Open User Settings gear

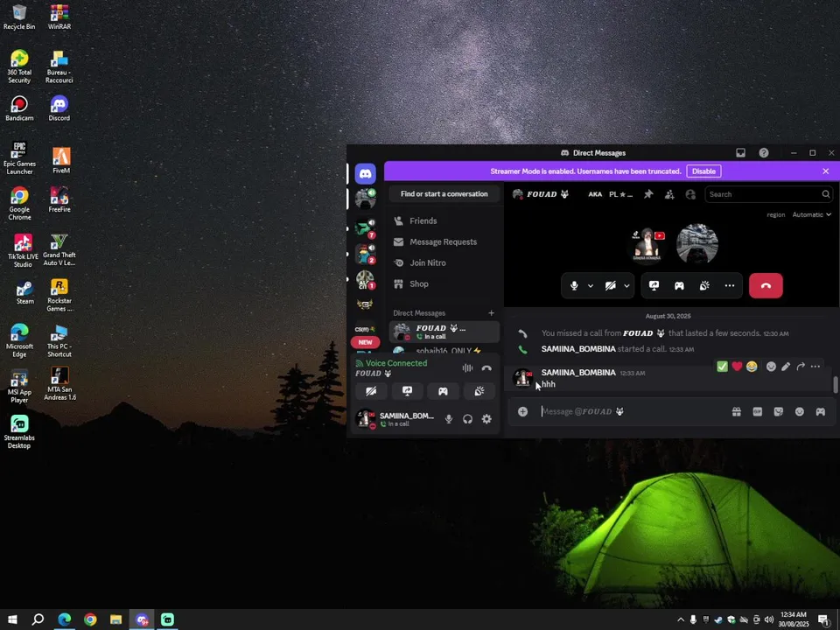tap(486, 419)
